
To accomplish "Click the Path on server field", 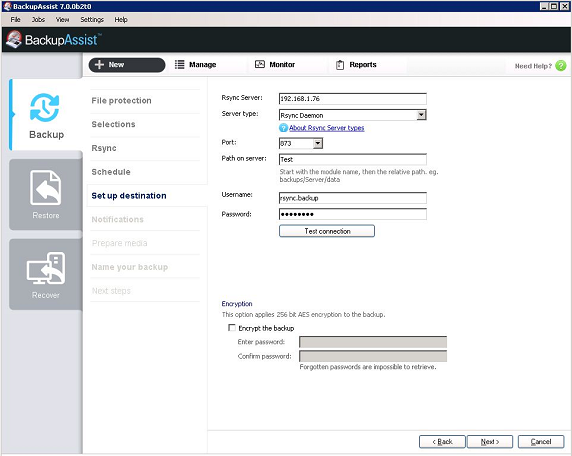I will tap(353, 159).
